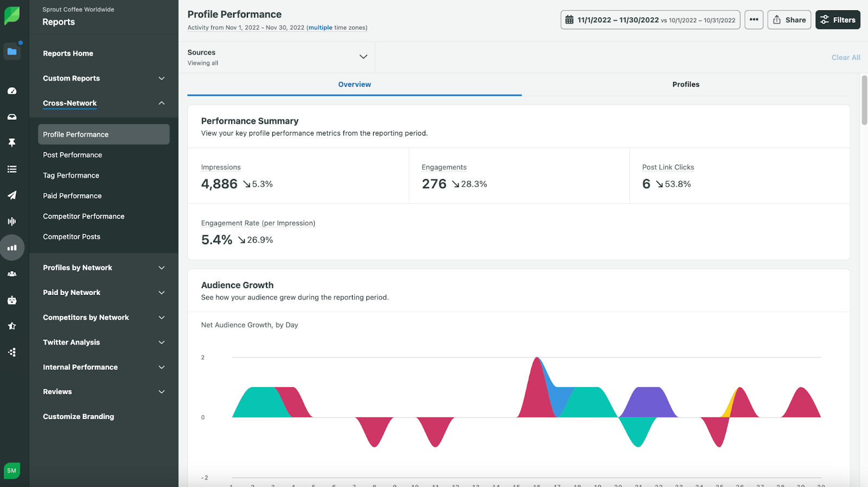
Task: Open the inbox tray icon
Action: click(x=12, y=117)
